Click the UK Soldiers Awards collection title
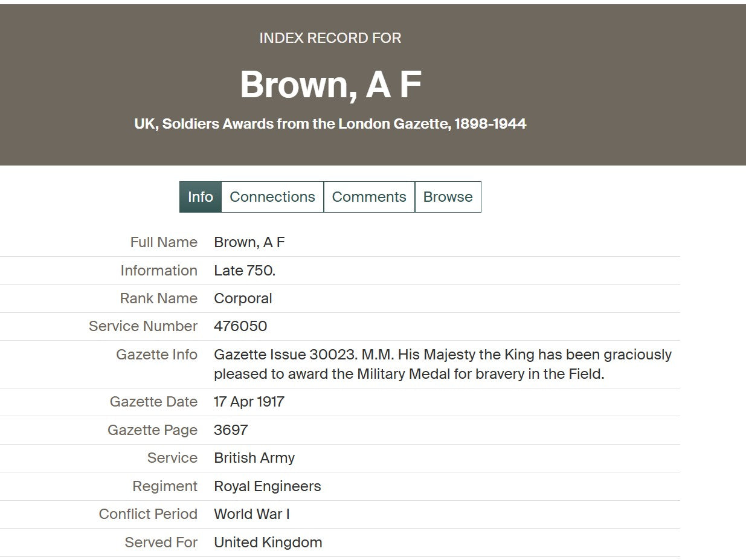The height and width of the screenshot is (560, 746). pyautogui.click(x=330, y=124)
